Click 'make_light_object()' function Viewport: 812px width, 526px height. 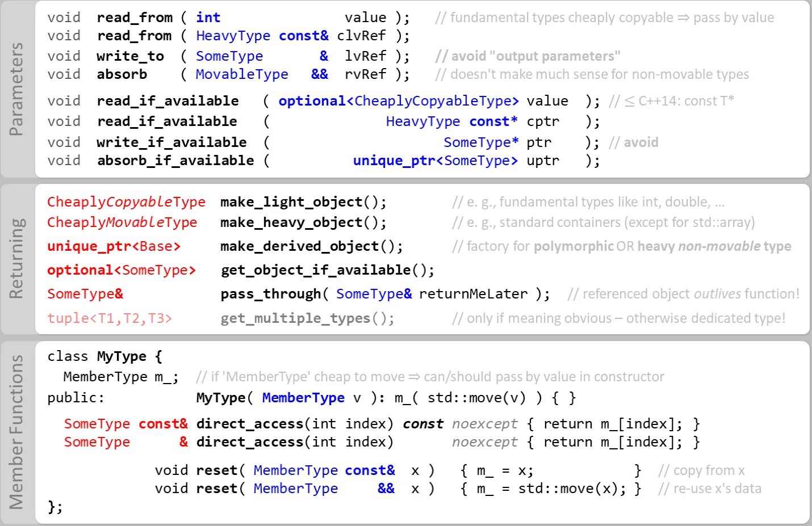coord(303,202)
